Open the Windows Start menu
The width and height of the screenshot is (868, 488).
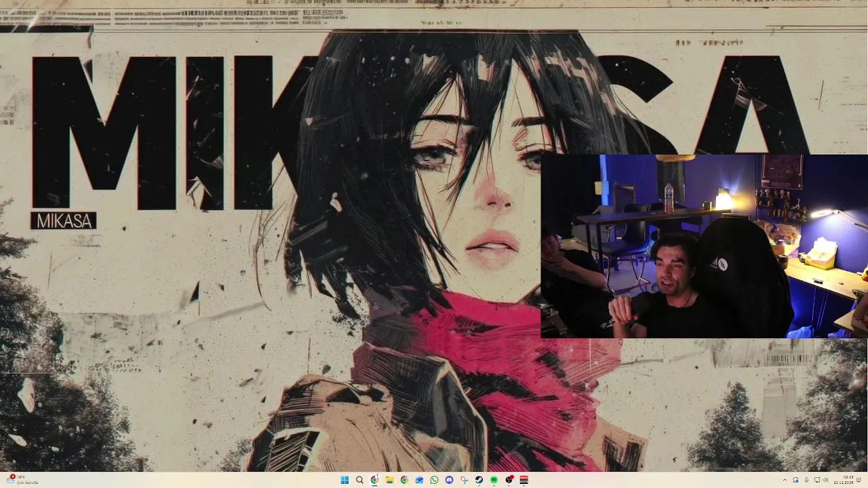pos(344,480)
